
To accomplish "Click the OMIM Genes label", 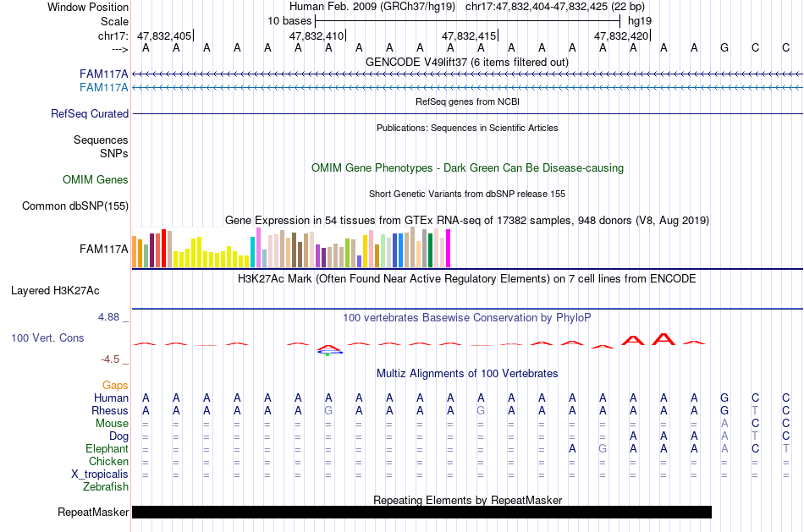I will [96, 180].
